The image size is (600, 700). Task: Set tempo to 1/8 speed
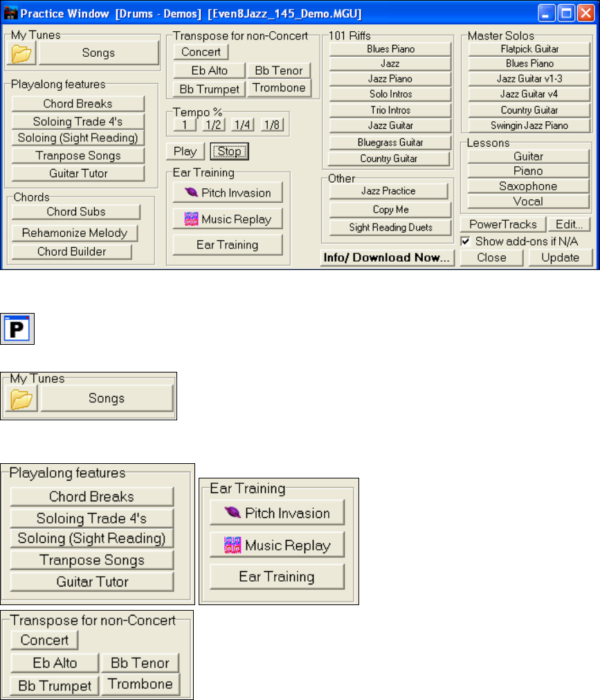click(x=272, y=125)
